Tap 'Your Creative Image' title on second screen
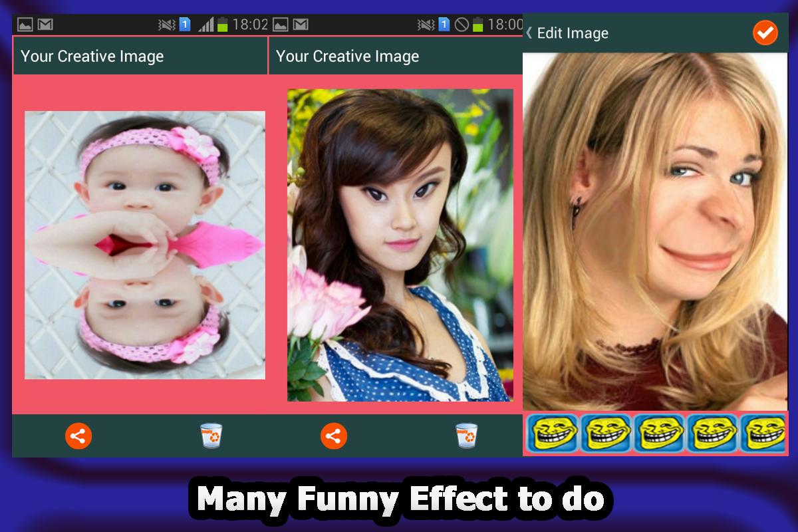798x532 pixels. point(347,57)
